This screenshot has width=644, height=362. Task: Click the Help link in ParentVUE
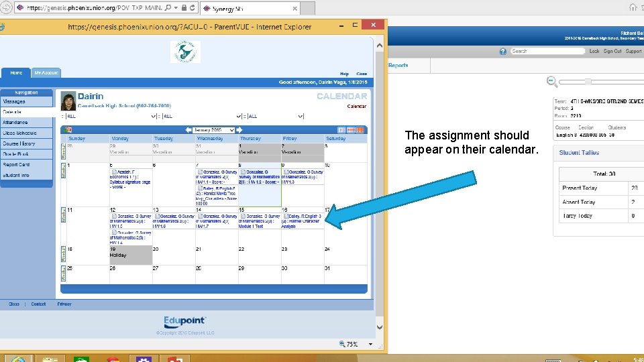coord(344,74)
